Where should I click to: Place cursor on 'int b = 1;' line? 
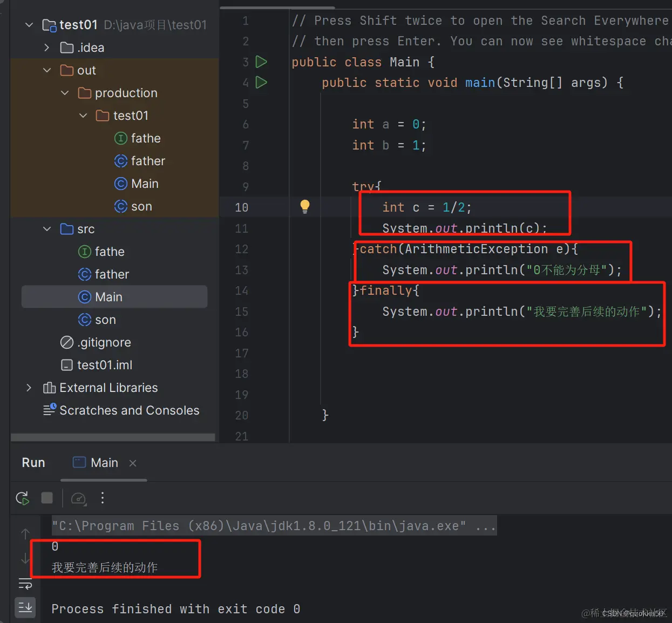(389, 145)
